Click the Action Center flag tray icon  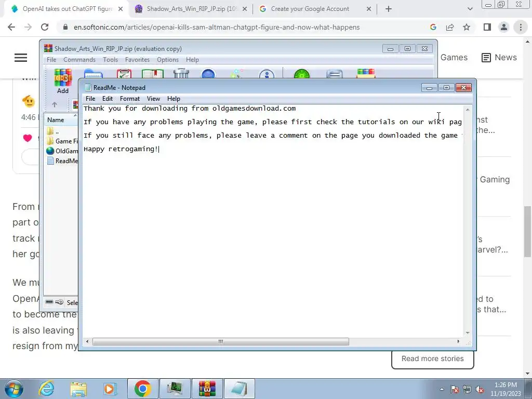click(455, 390)
